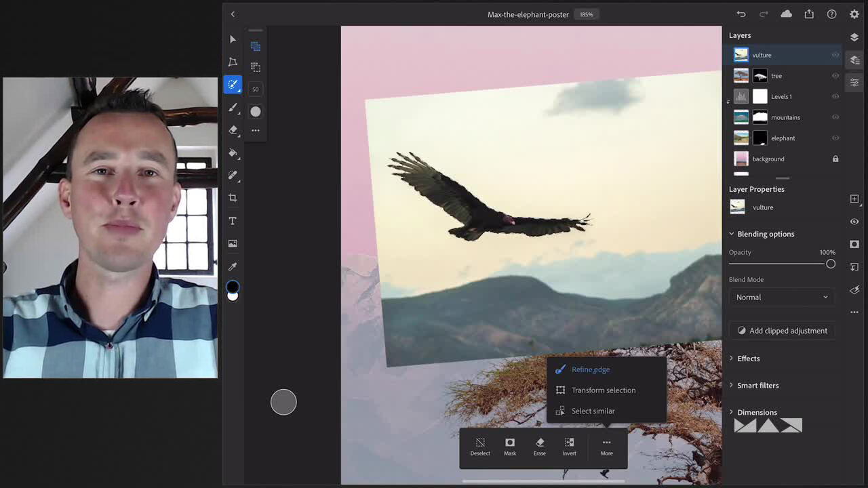
Task: Expand the Dimensions section
Action: tap(732, 412)
